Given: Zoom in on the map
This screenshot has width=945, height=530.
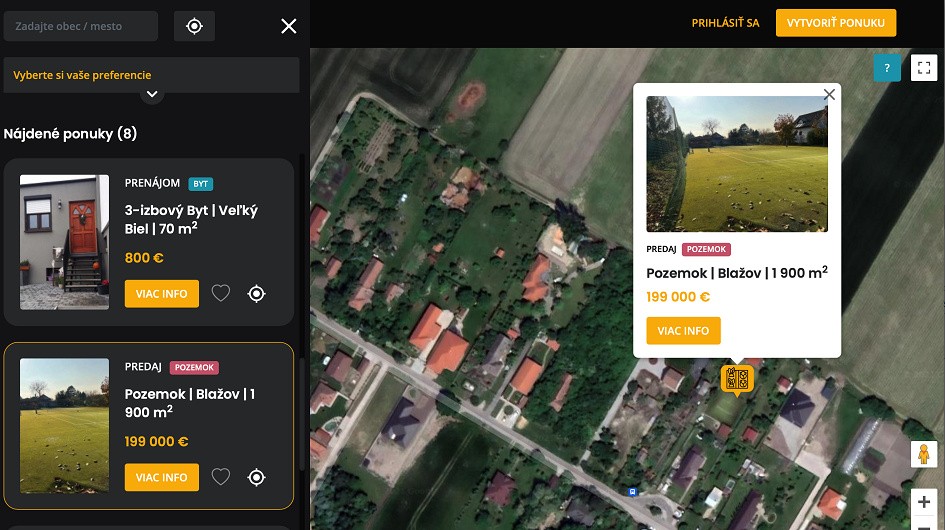Looking at the screenshot, I should [x=923, y=501].
